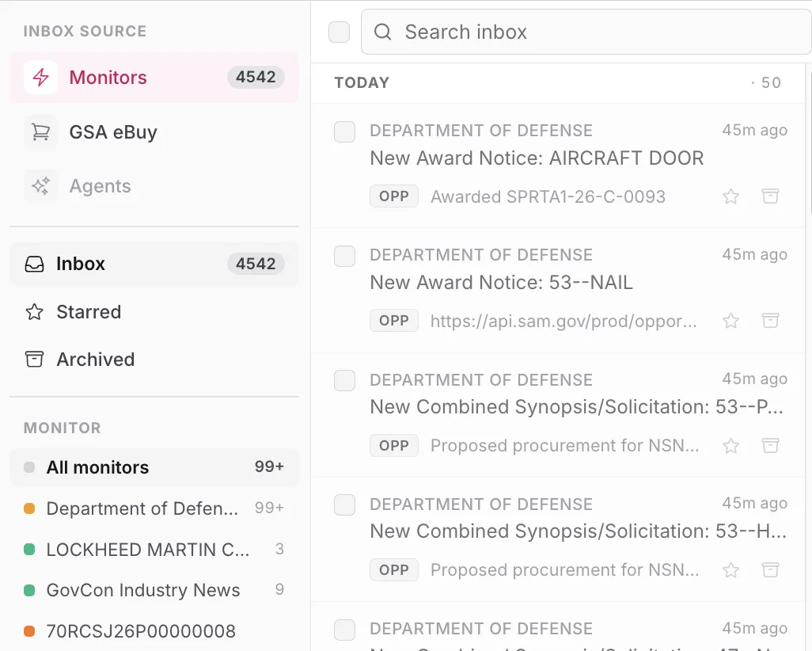
Task: Click the '50' count in TODAY header
Action: 771,83
